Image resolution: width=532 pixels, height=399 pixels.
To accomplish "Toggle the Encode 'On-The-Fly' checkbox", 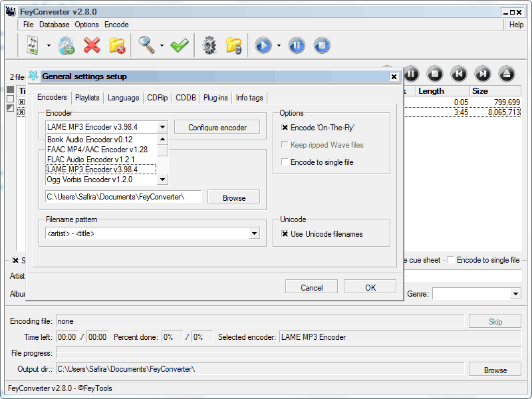I will (x=285, y=128).
